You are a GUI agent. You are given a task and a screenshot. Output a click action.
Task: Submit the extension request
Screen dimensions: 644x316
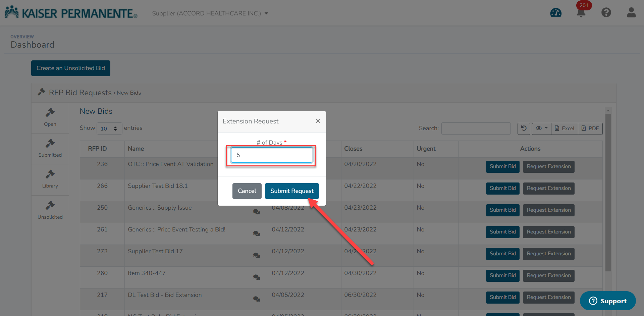[x=291, y=191]
